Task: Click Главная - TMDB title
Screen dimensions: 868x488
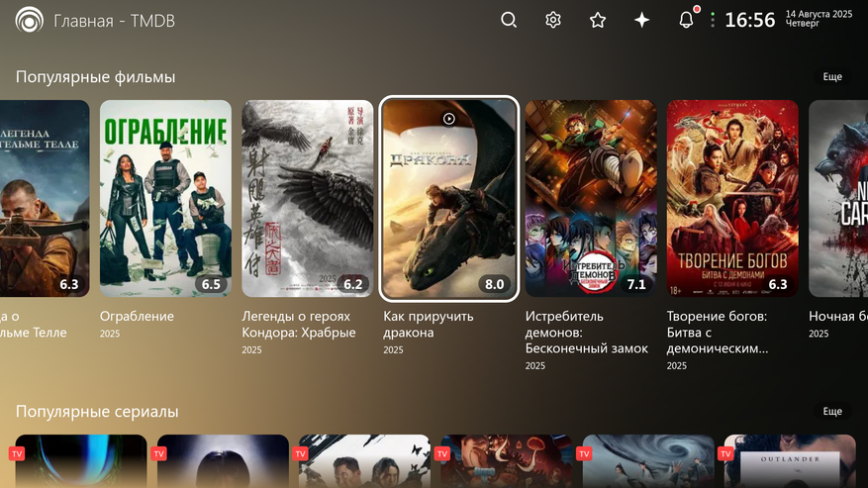Action: pyautogui.click(x=114, y=21)
